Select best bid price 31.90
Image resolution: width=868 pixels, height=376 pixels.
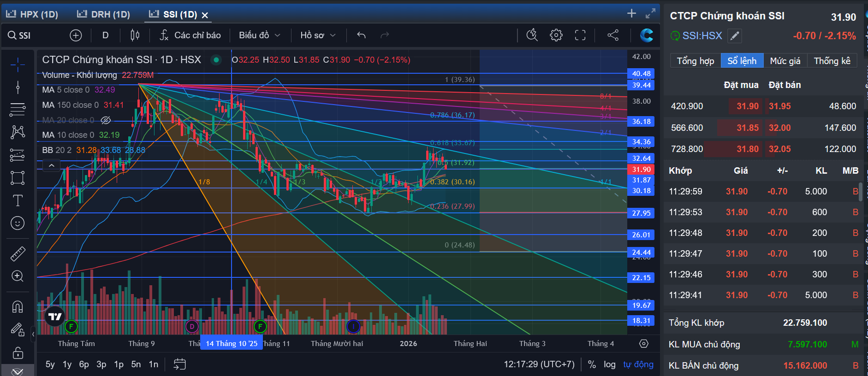pyautogui.click(x=747, y=106)
